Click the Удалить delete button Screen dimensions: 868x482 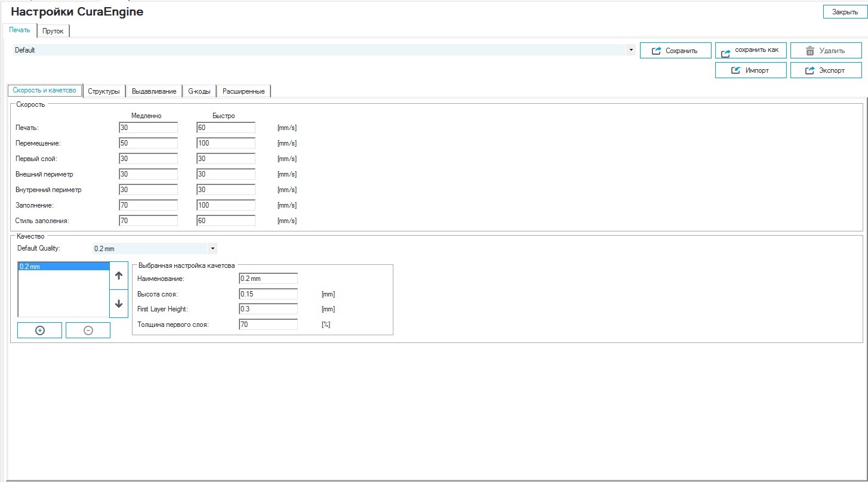point(826,51)
